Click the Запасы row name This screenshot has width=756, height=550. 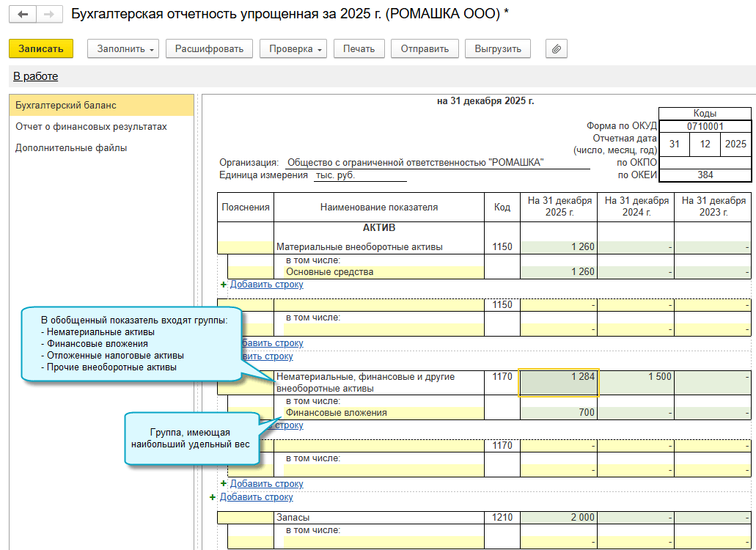tap(293, 517)
